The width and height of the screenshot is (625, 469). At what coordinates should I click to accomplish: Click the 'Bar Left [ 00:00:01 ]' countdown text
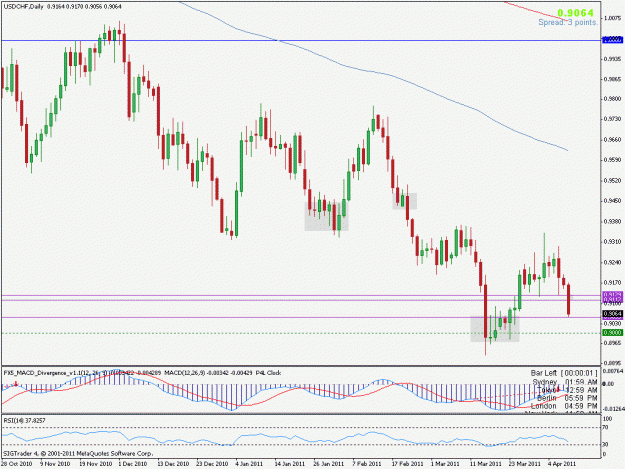pos(564,373)
